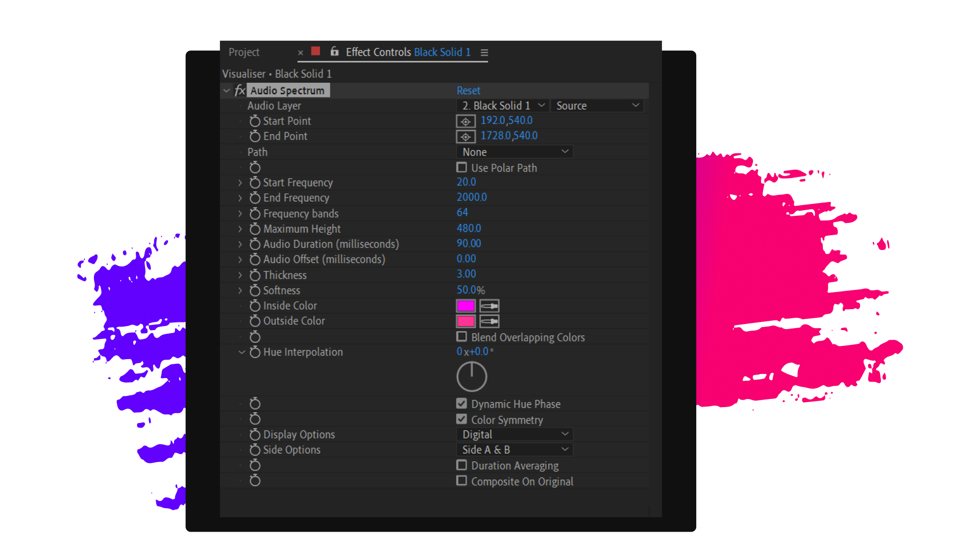Select the Effect Controls tab

coord(408,52)
